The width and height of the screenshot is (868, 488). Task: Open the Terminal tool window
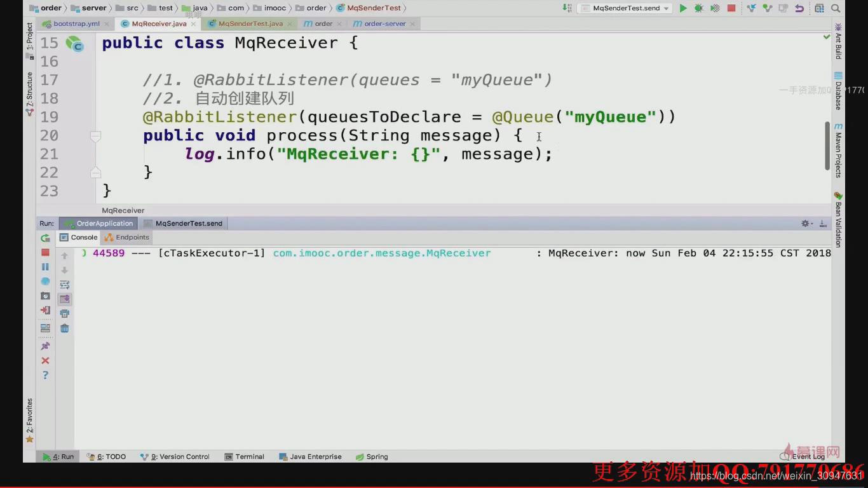tap(245, 457)
